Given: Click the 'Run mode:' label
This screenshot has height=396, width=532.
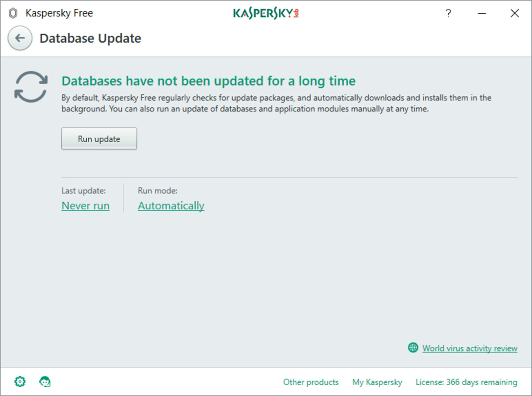Looking at the screenshot, I should coord(158,191).
